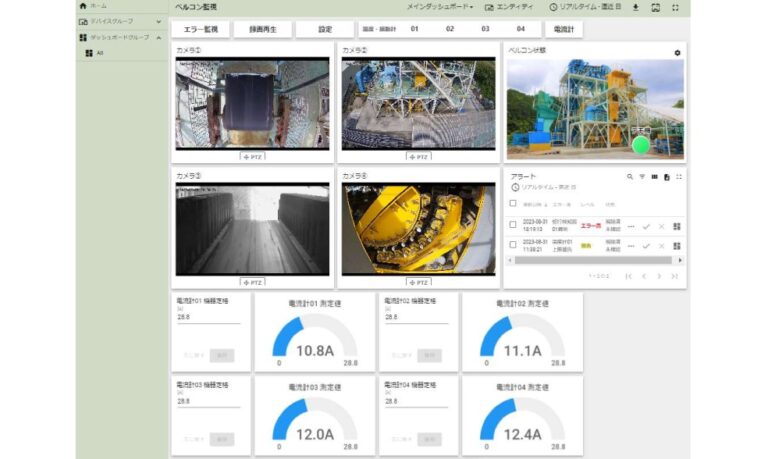
Task: Toggle fullscreen mode for the dashboard
Action: pyautogui.click(x=675, y=7)
